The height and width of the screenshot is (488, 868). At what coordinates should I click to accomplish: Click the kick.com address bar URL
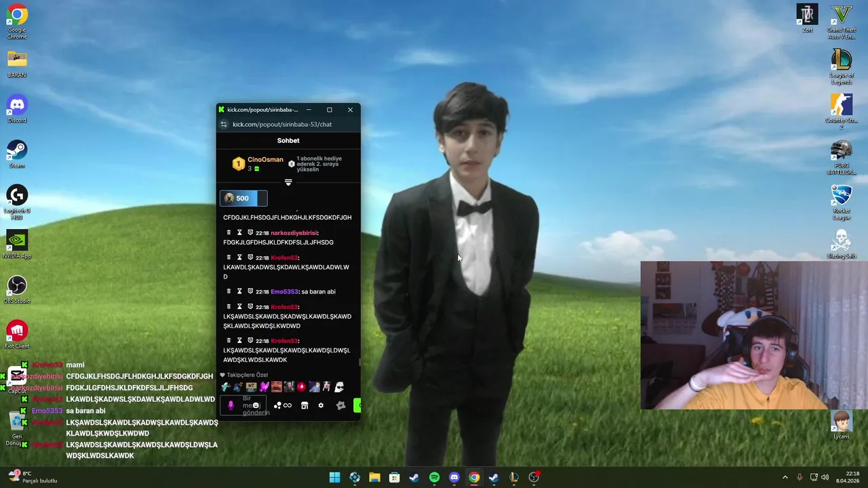click(282, 124)
